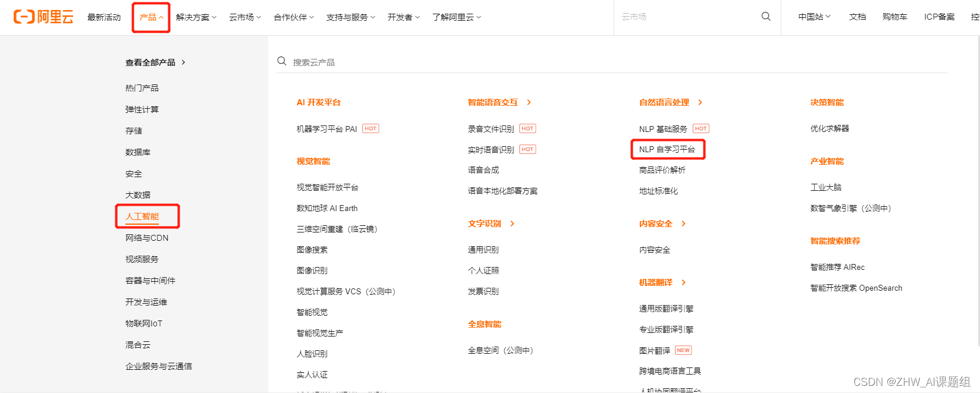
Task: Click the AI 开发平台 heading
Action: pos(319,102)
